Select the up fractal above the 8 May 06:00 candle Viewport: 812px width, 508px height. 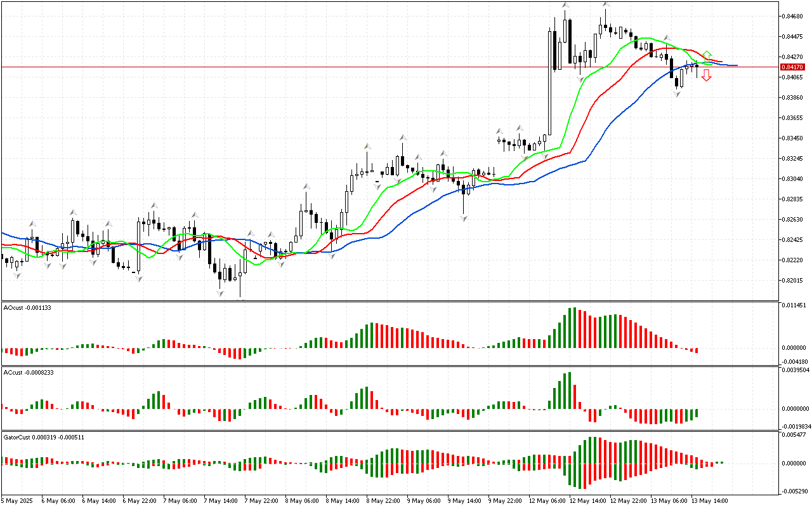306,187
